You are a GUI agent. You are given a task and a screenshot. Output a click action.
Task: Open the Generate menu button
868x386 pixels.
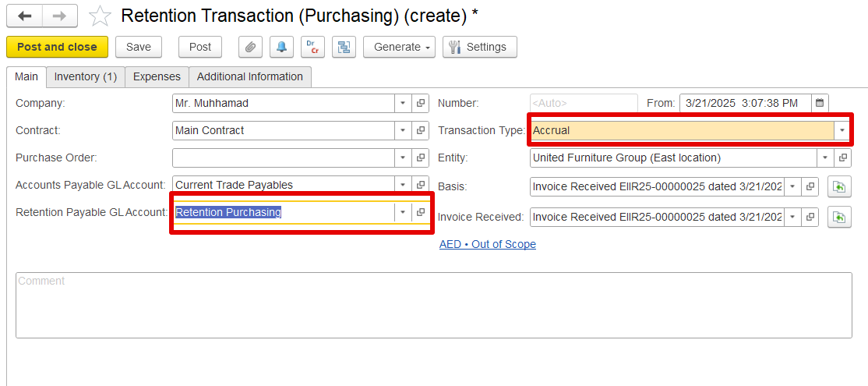coord(399,47)
